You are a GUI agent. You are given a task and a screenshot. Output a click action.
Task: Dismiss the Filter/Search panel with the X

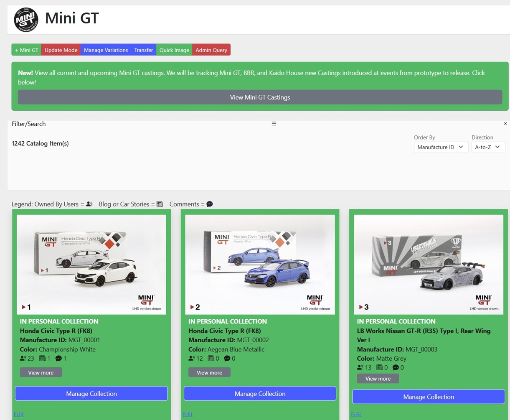coord(505,124)
